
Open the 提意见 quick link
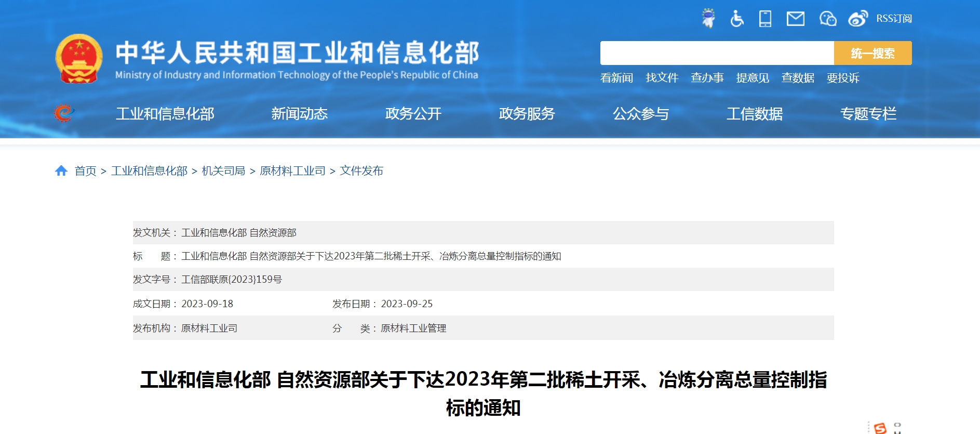(753, 78)
